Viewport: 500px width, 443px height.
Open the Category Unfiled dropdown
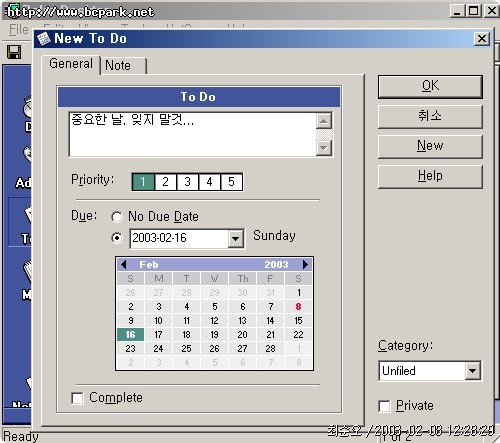click(472, 371)
